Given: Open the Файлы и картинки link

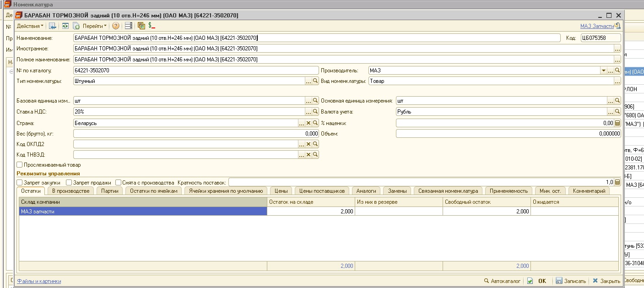Looking at the screenshot, I should point(39,281).
